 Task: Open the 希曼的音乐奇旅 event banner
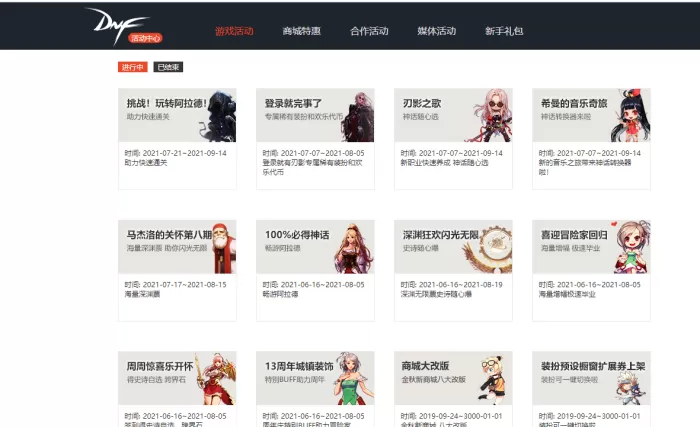pos(592,115)
